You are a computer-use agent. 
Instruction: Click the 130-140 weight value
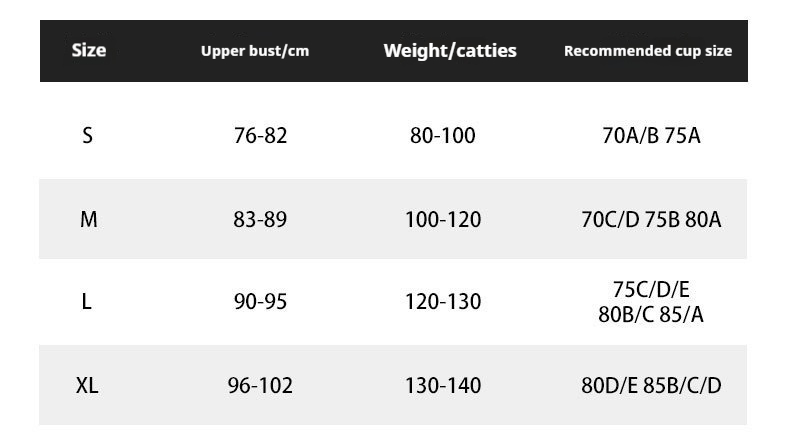[x=443, y=385]
